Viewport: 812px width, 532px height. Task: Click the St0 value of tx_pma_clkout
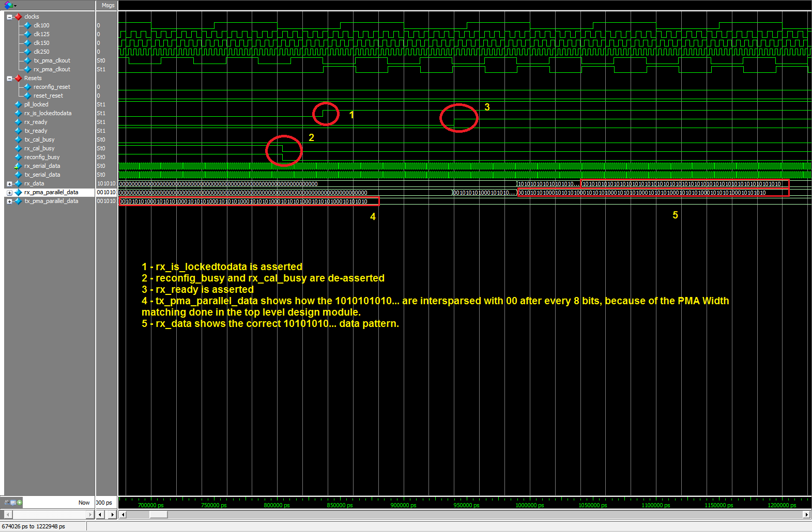[101, 60]
